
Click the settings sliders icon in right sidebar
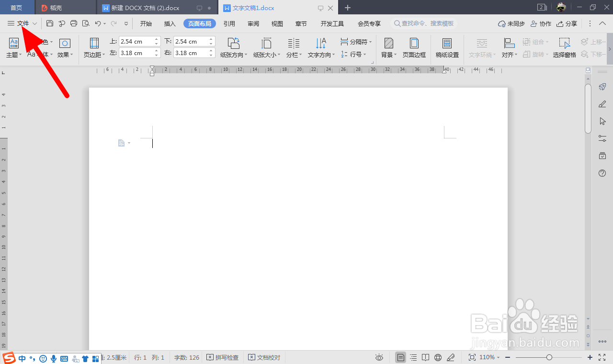click(602, 138)
